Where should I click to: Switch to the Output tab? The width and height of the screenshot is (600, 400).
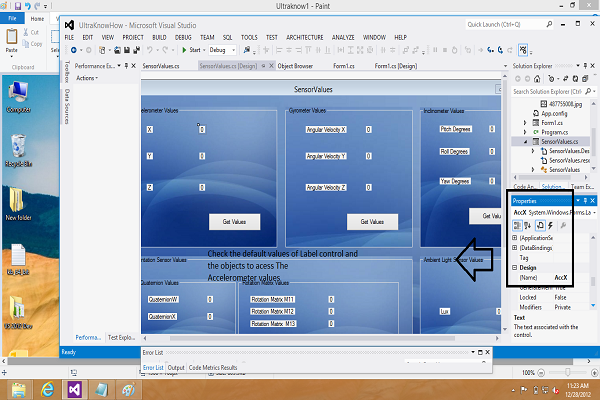coord(176,367)
